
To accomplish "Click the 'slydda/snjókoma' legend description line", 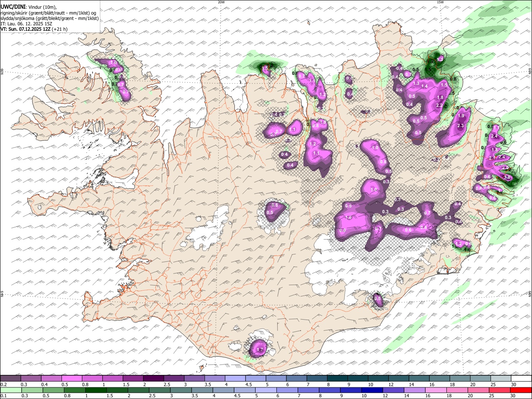I will click(x=49, y=18).
